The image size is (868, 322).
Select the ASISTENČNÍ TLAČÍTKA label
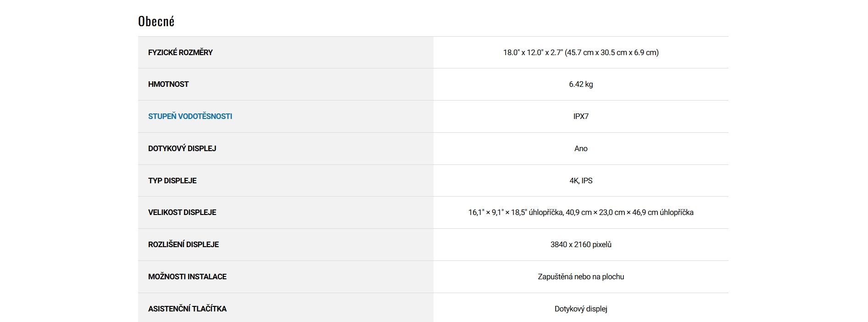point(187,309)
